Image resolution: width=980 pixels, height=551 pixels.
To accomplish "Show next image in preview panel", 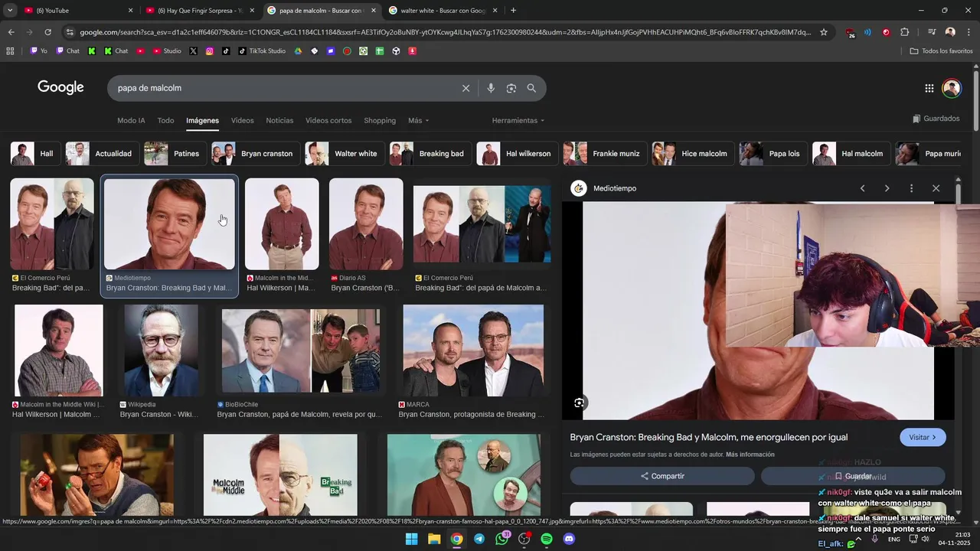I will pos(887,188).
